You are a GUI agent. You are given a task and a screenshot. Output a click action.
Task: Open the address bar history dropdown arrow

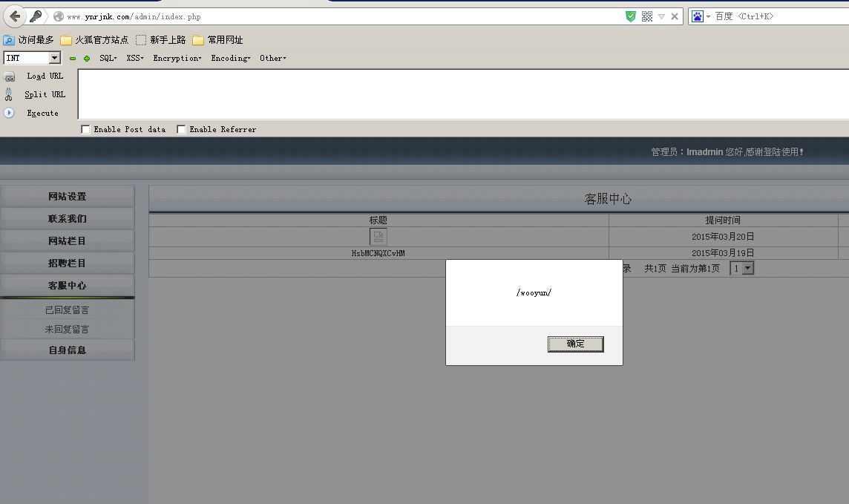point(662,17)
